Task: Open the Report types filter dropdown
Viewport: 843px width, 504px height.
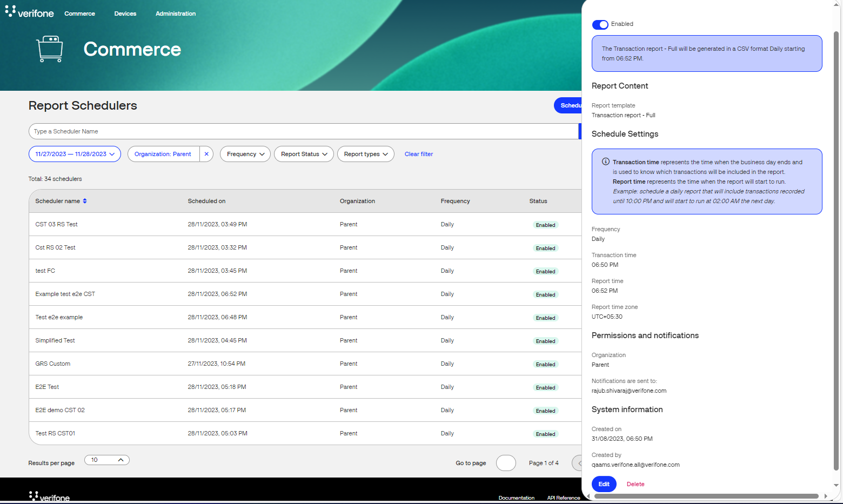Action: (365, 154)
